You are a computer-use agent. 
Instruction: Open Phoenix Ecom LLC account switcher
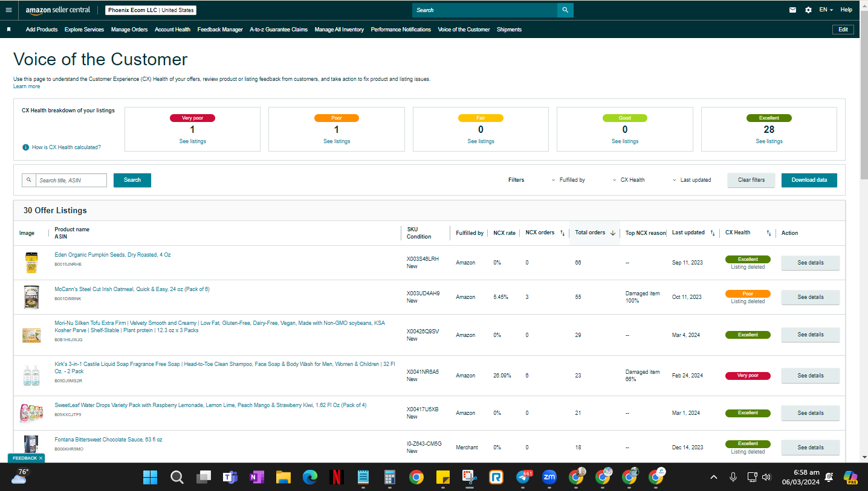[x=151, y=10]
